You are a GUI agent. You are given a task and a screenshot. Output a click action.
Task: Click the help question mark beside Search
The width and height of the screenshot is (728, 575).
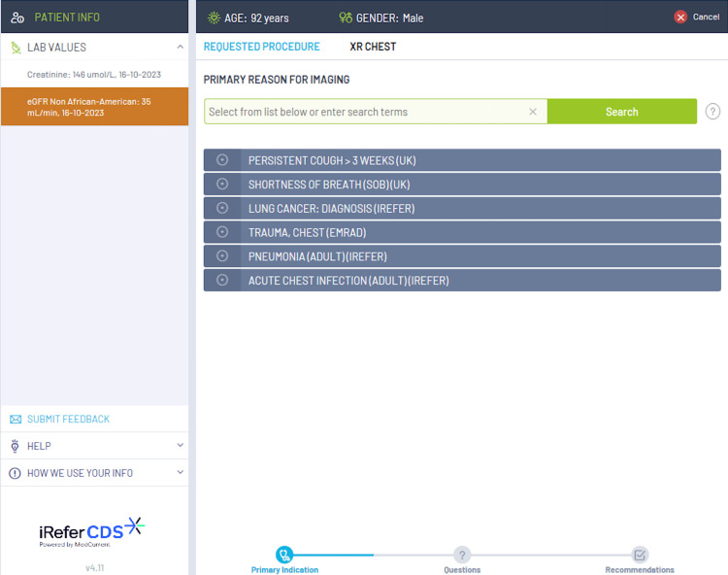tap(712, 112)
